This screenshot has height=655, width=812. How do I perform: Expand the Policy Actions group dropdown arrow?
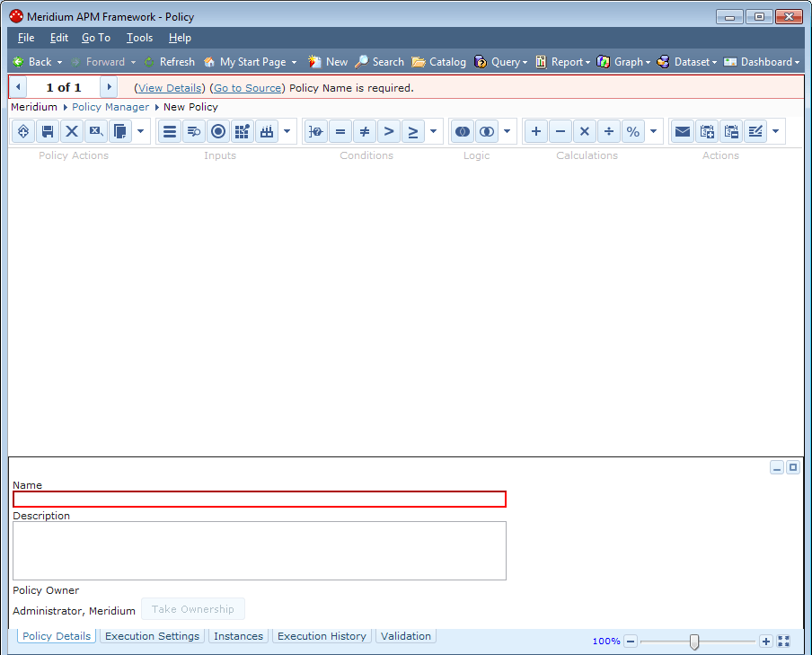click(140, 131)
